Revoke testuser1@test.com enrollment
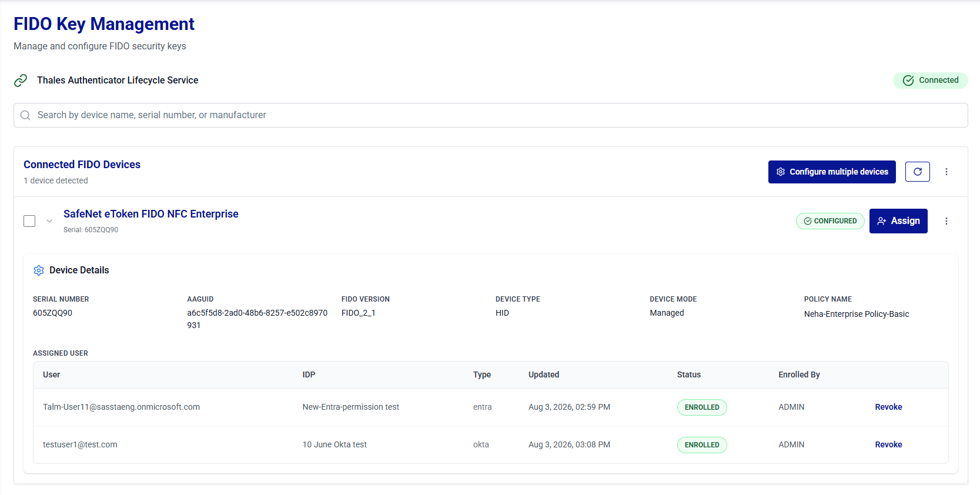The width and height of the screenshot is (980, 495). tap(888, 444)
